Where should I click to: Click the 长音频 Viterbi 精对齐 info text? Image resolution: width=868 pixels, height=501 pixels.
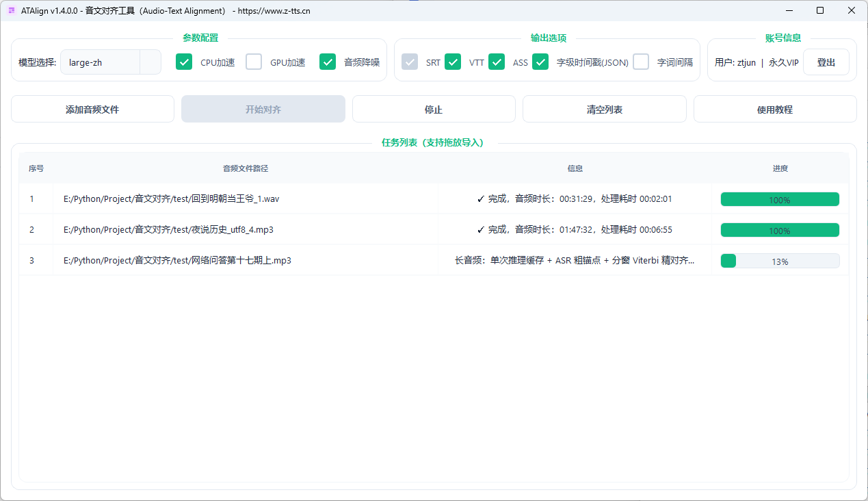coord(575,260)
